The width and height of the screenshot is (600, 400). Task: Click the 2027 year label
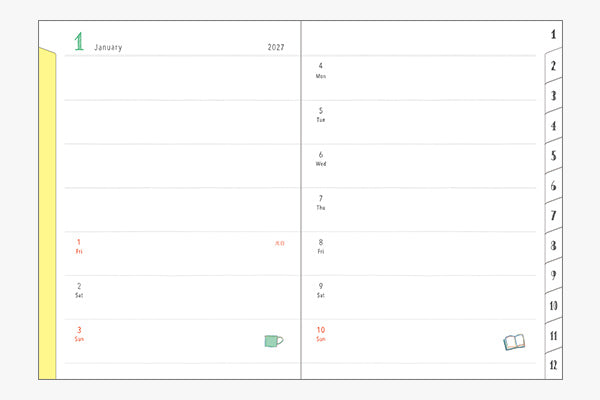(x=276, y=47)
